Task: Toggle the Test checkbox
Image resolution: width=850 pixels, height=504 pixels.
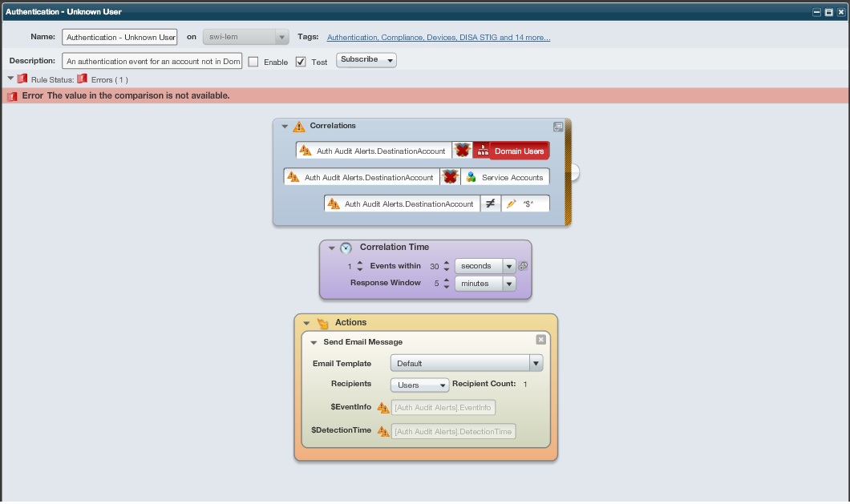Action: 301,62
